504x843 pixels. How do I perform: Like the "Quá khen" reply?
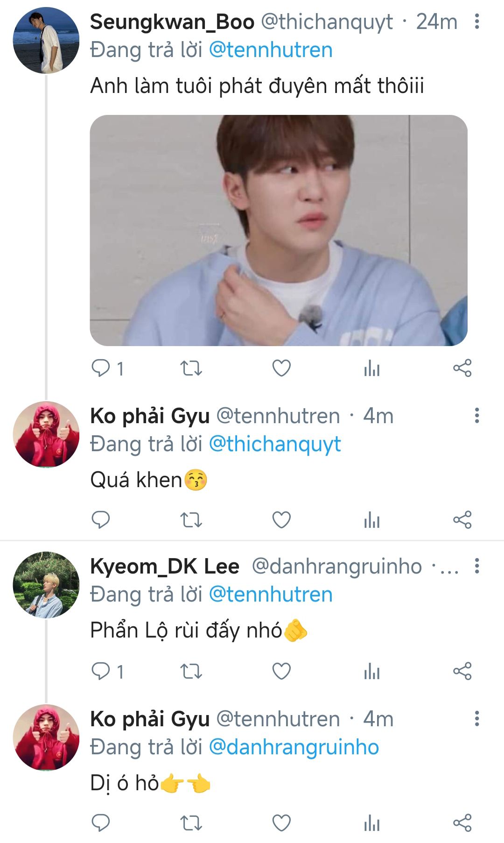coord(281,520)
